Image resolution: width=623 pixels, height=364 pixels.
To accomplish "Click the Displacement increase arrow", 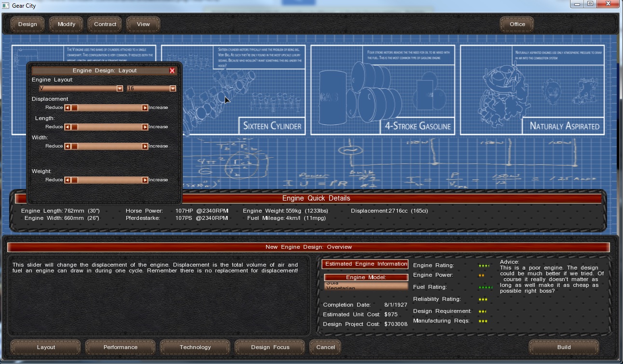I will click(x=145, y=108).
